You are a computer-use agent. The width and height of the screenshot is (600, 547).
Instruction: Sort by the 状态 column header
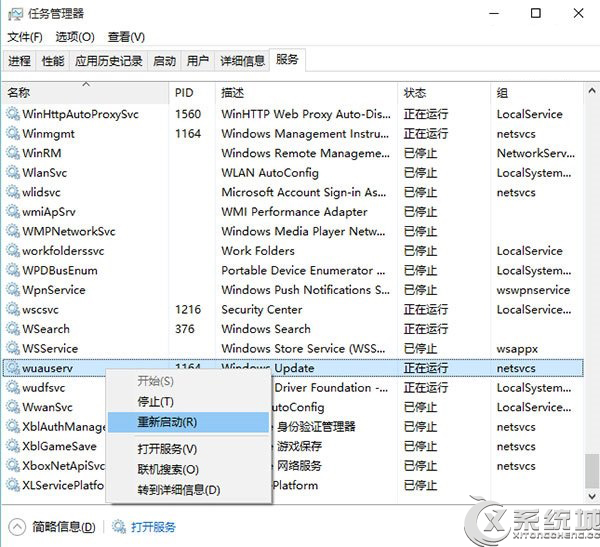click(x=444, y=93)
